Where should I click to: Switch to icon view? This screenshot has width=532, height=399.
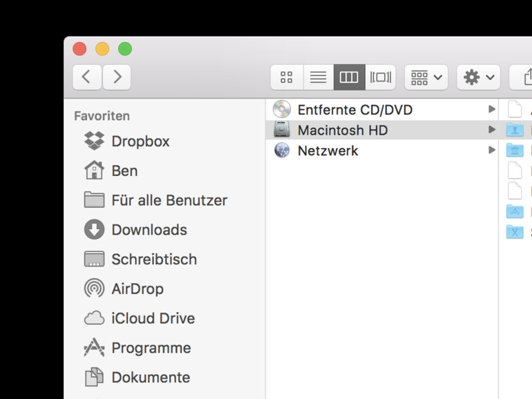point(287,77)
